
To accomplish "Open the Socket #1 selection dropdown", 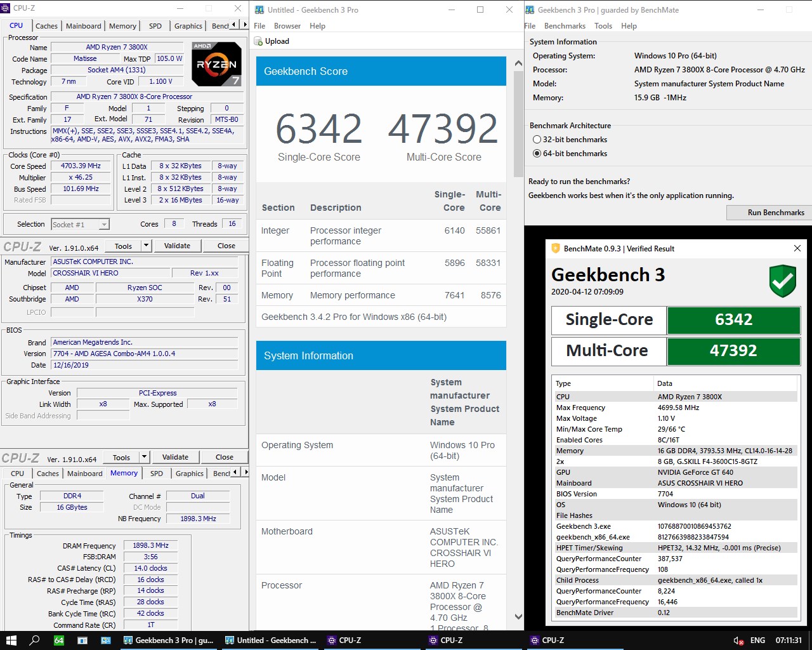I will [104, 224].
